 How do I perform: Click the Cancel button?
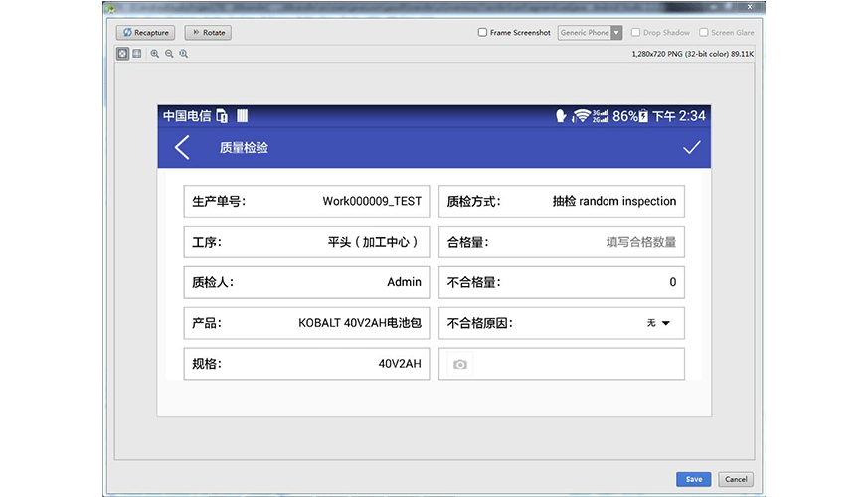tap(736, 479)
